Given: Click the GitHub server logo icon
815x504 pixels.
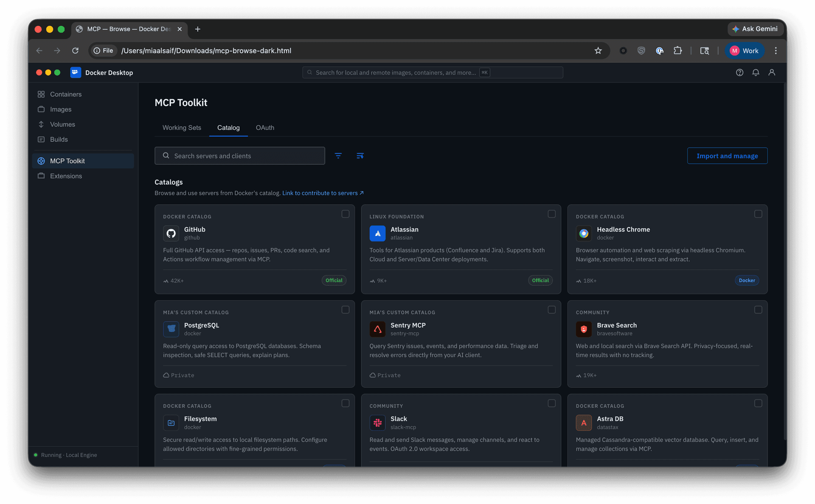Looking at the screenshot, I should [171, 233].
